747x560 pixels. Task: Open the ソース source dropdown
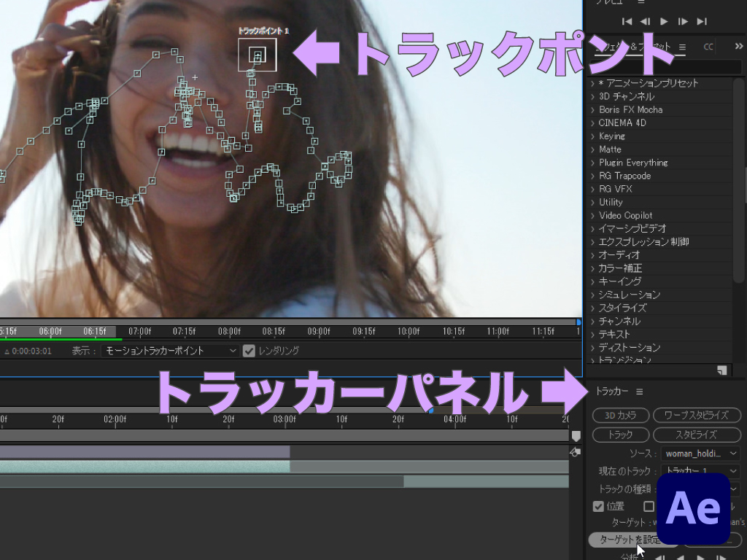700,454
